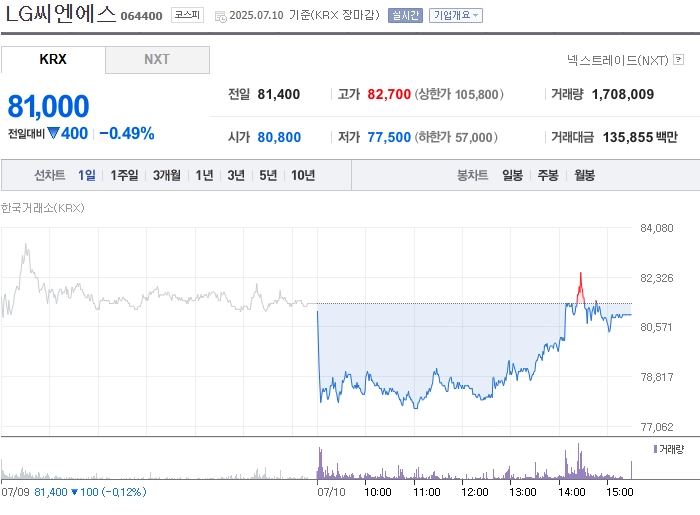
Task: Click the 15:00 time axis marker
Action: (620, 492)
